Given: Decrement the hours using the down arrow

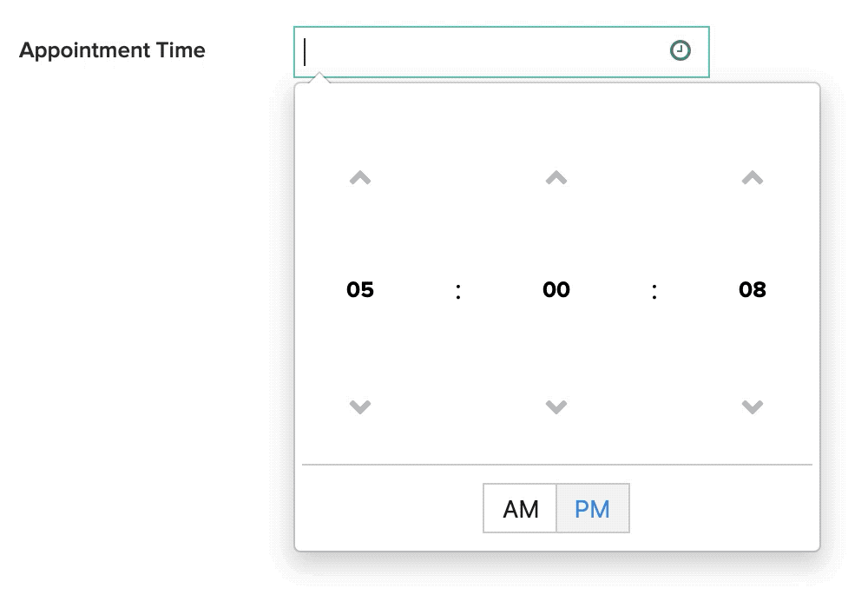Looking at the screenshot, I should click(x=359, y=406).
